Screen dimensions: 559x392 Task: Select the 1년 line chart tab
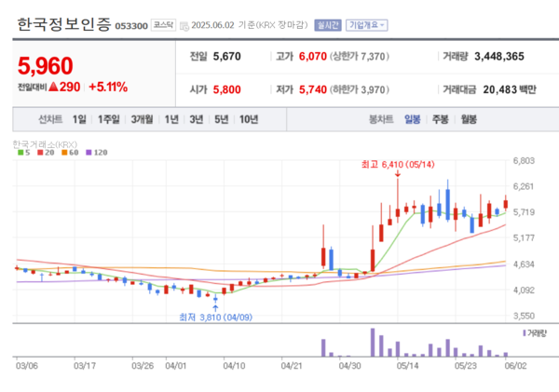pyautogui.click(x=171, y=119)
